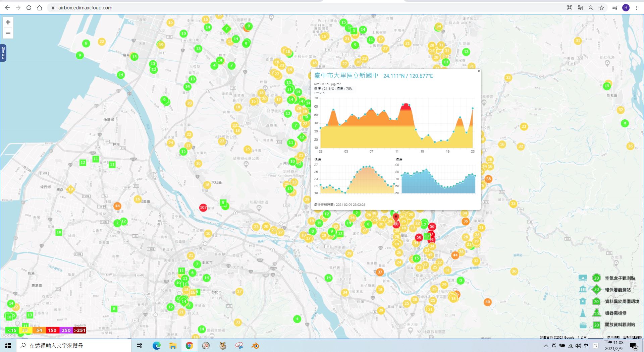Open the 回報地圖錯誤 report map error link
Image resolution: width=644 pixels, height=352 pixels.
coord(633,337)
